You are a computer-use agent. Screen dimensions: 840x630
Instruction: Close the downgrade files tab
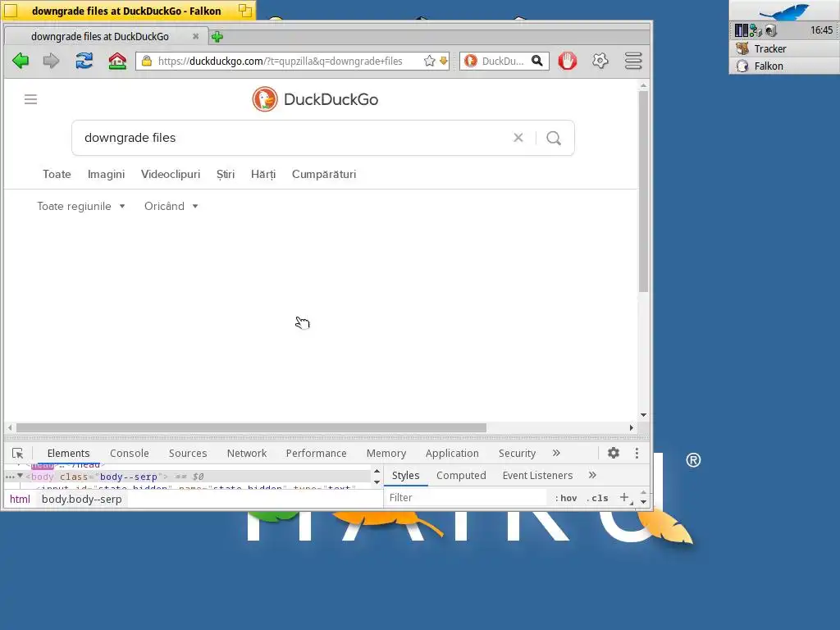pyautogui.click(x=195, y=36)
